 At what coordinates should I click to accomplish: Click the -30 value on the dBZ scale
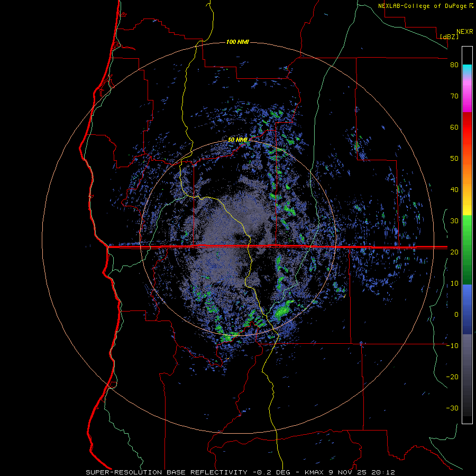[452, 408]
